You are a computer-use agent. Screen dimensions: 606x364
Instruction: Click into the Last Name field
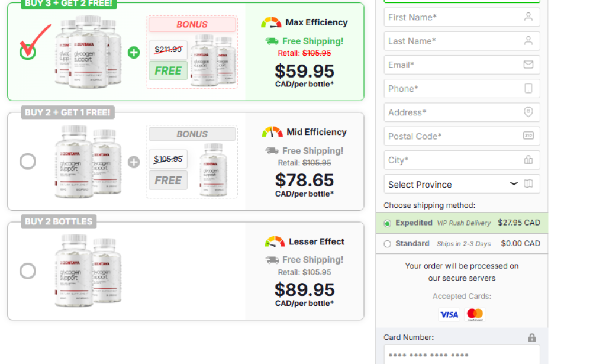(462, 41)
